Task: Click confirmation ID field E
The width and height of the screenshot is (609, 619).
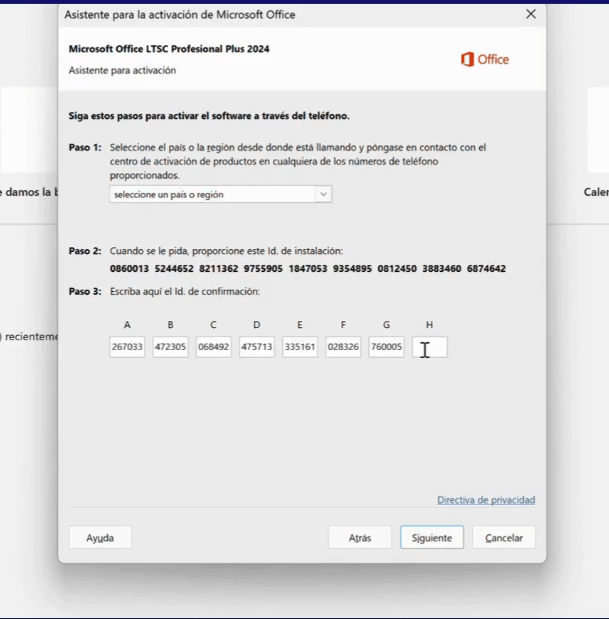Action: pyautogui.click(x=300, y=347)
